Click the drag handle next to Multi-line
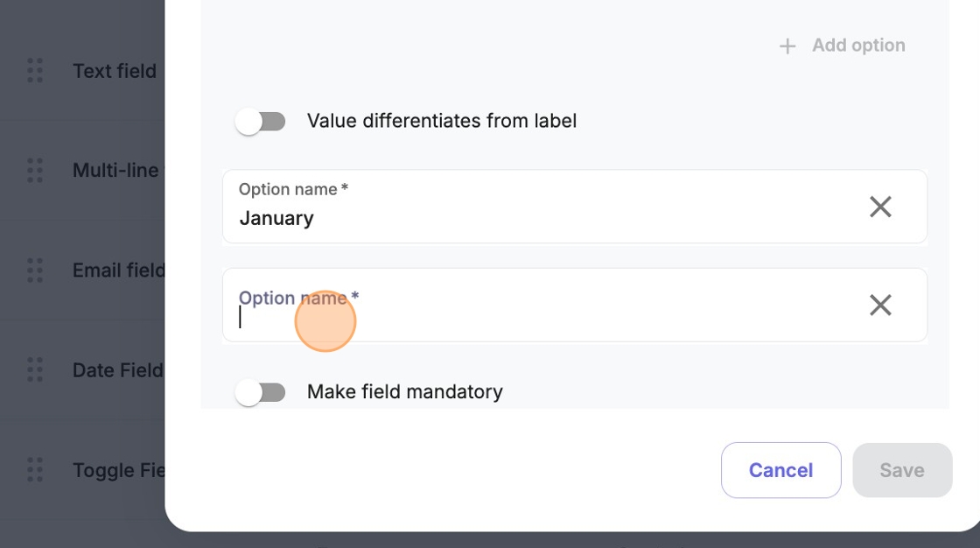 pyautogui.click(x=35, y=171)
